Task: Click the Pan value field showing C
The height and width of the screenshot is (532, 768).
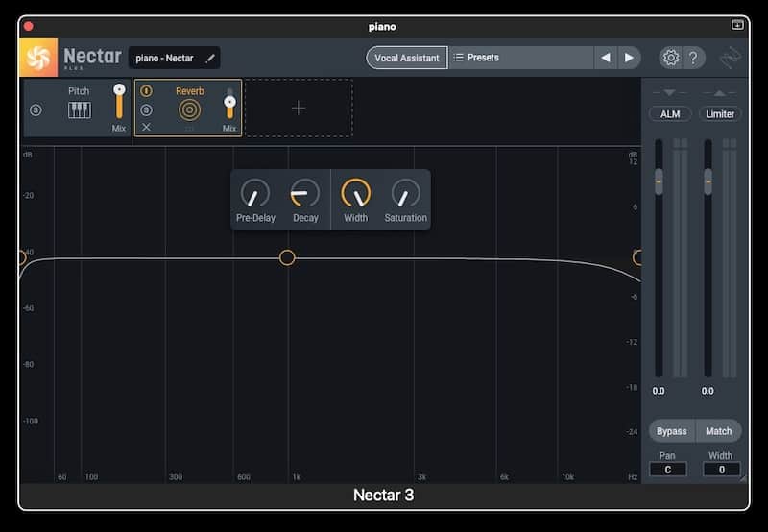Action: [667, 470]
